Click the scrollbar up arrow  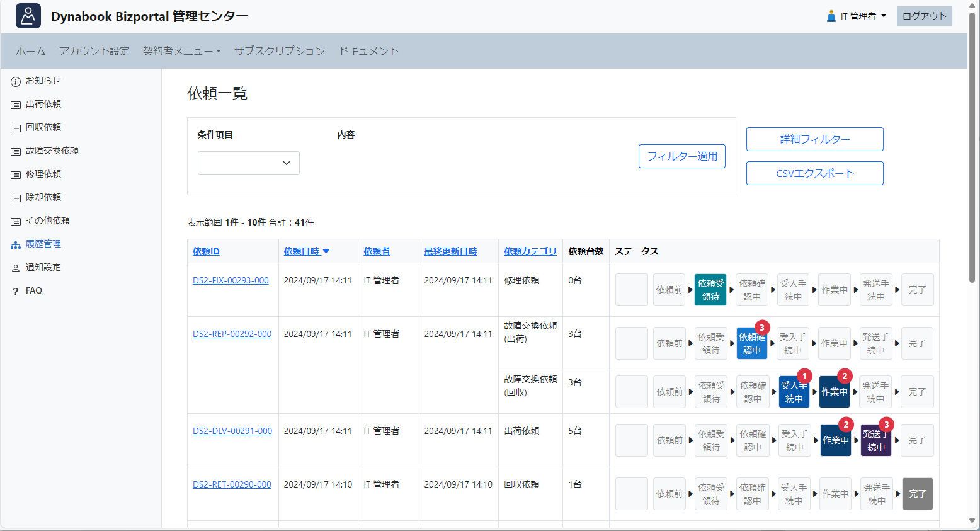pos(972,5)
